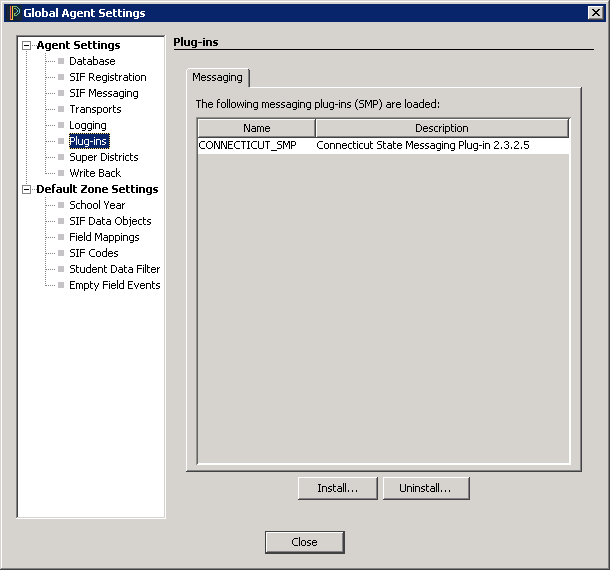Open SIF Codes settings
This screenshot has height=570, width=610.
(x=94, y=253)
